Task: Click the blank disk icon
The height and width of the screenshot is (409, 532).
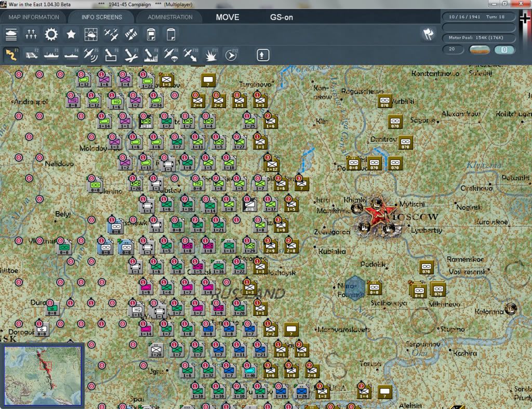Action: [171, 34]
